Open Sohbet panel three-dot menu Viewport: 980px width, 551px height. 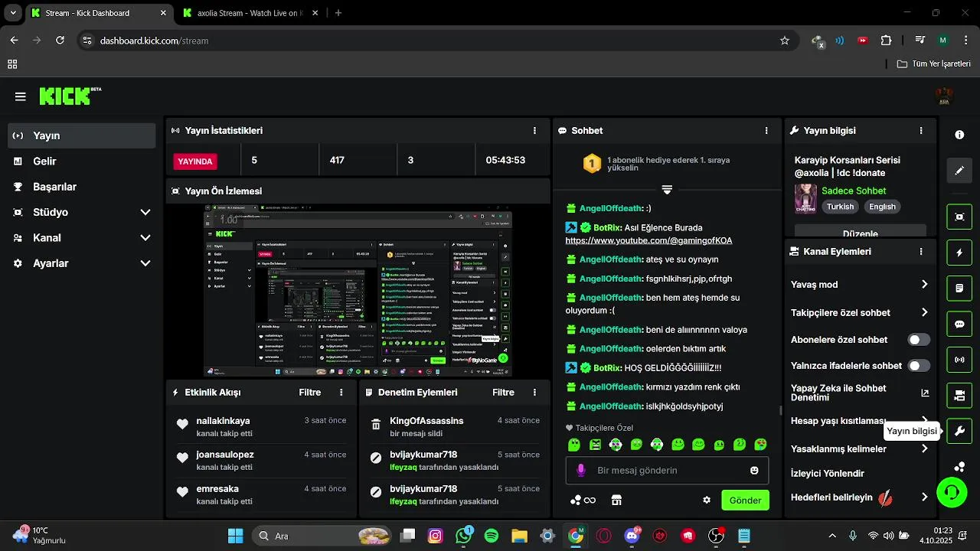click(766, 131)
